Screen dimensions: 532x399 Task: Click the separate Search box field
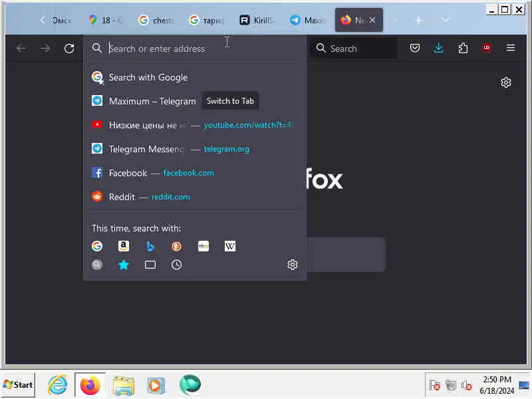[x=354, y=49]
